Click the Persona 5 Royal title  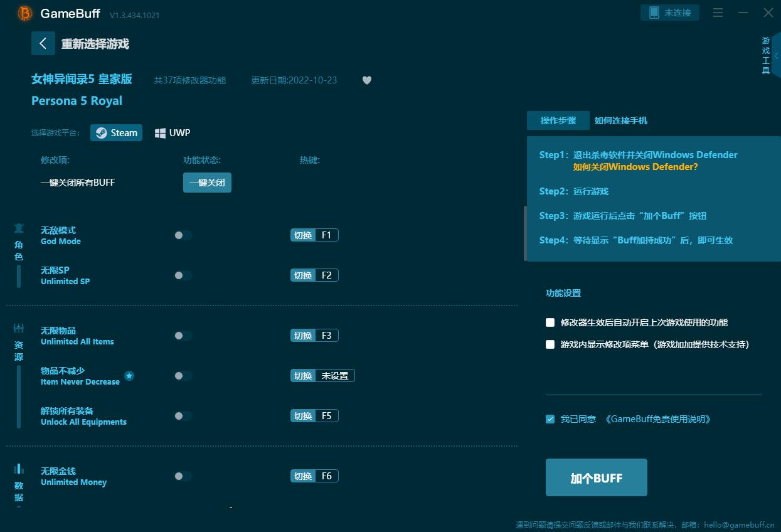[x=77, y=101]
